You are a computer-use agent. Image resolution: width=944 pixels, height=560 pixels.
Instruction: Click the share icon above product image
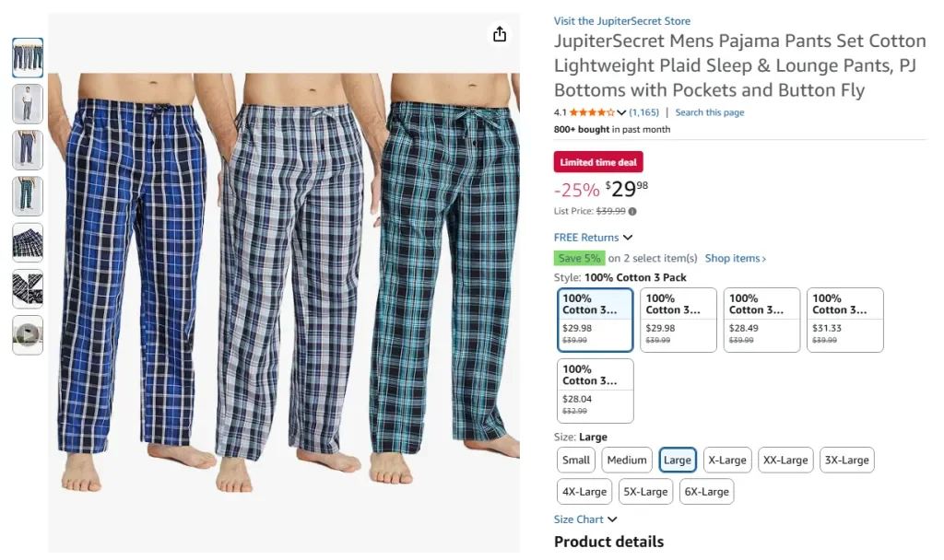click(499, 33)
